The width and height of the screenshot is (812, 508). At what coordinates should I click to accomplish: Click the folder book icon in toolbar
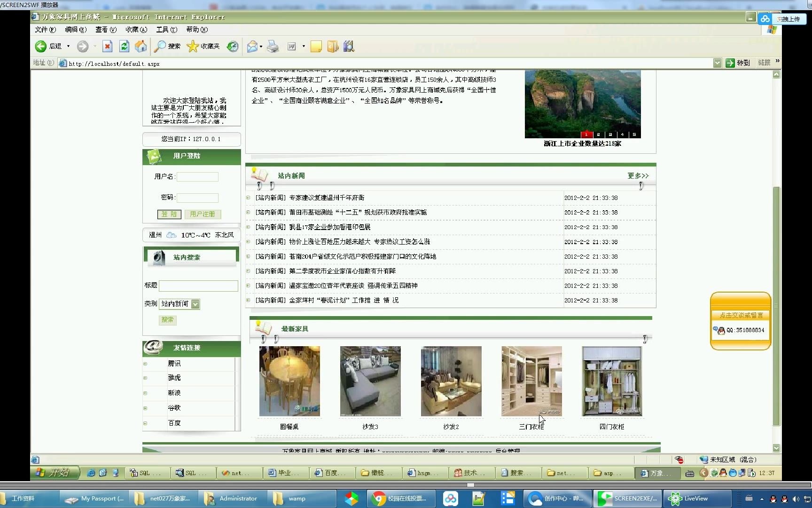[x=333, y=46]
